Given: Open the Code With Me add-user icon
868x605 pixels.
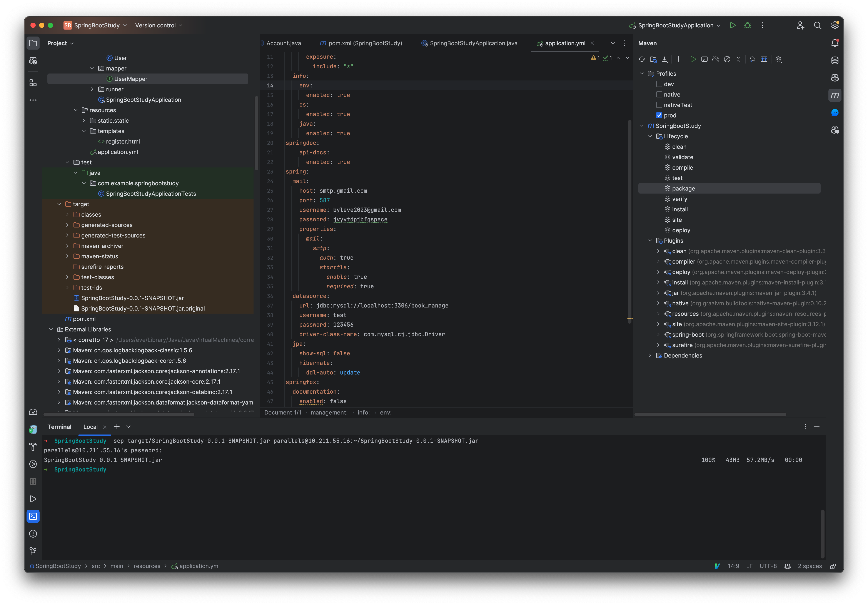Looking at the screenshot, I should [800, 25].
